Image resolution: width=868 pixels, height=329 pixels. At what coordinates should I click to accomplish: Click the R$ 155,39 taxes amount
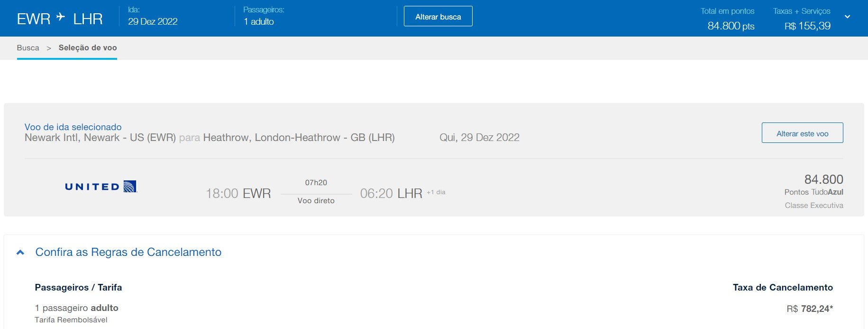tap(807, 26)
